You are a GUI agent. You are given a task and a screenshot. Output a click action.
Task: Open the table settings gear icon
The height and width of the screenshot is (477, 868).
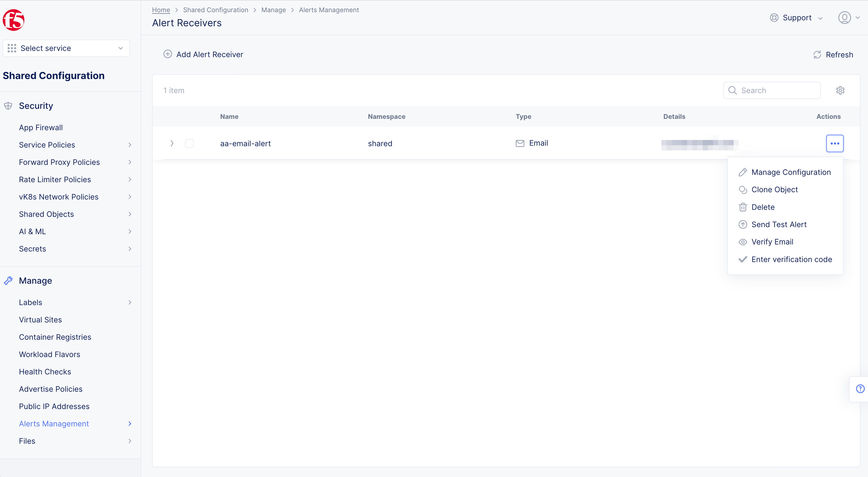coord(840,90)
